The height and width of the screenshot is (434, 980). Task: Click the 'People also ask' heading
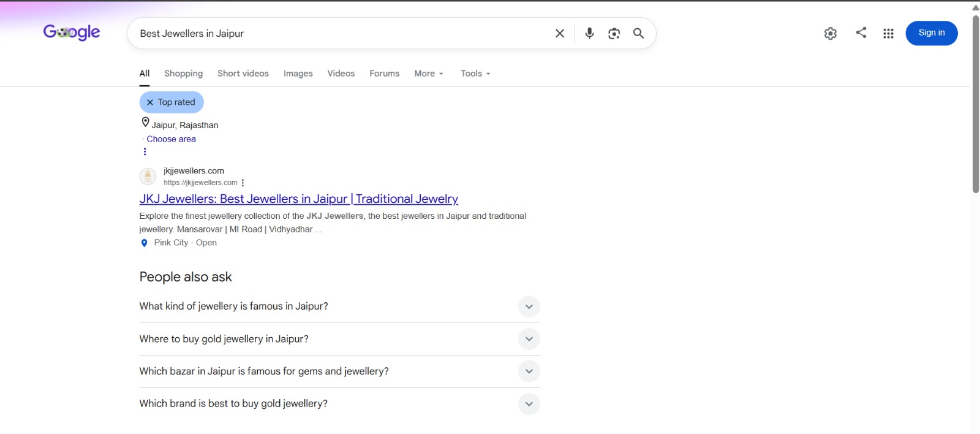tap(186, 277)
